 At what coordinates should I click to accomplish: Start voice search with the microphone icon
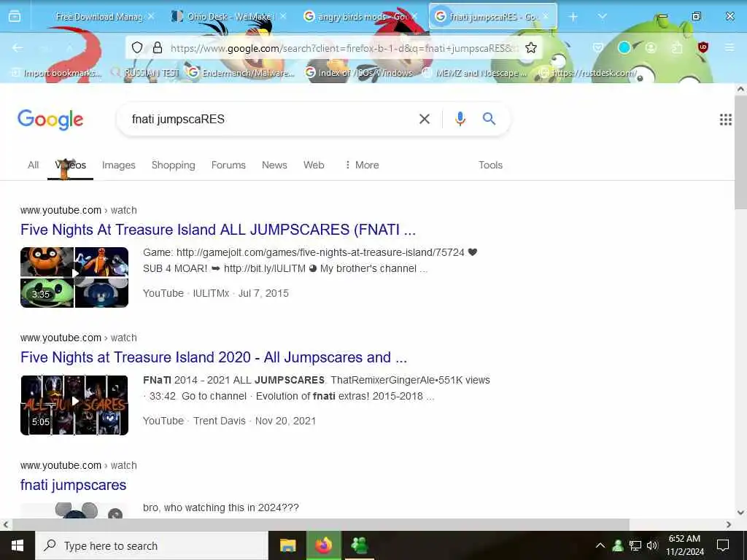[460, 119]
